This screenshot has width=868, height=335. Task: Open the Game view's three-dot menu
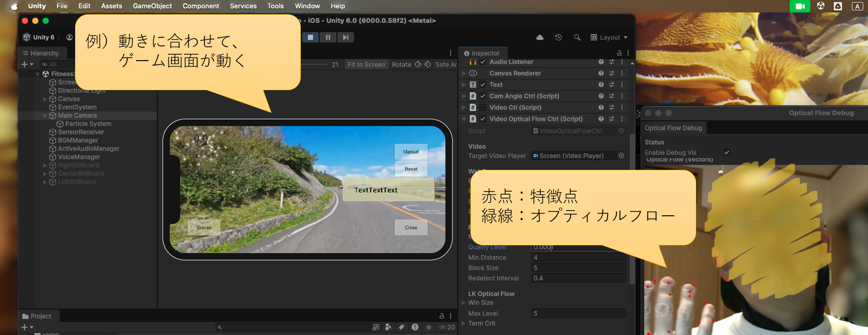click(450, 53)
